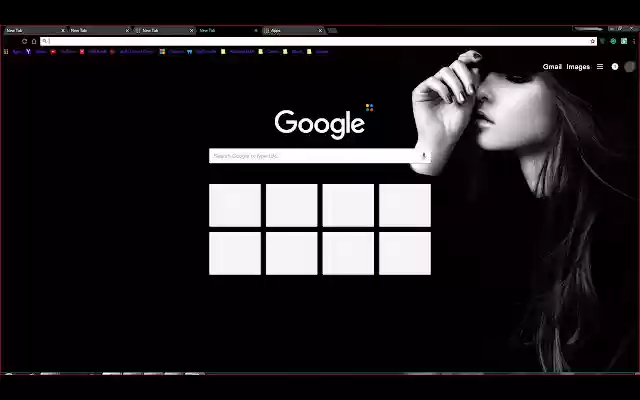Open the Google account avatar

pyautogui.click(x=630, y=67)
